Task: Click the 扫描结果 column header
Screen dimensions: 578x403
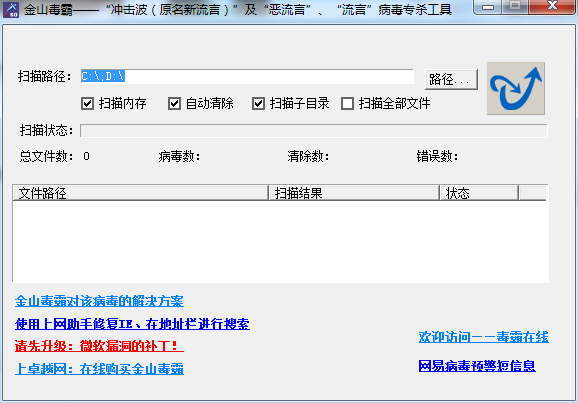Action: 354,193
